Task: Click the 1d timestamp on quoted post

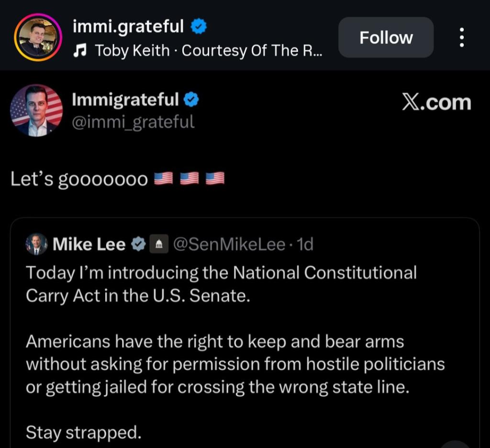Action: point(305,244)
